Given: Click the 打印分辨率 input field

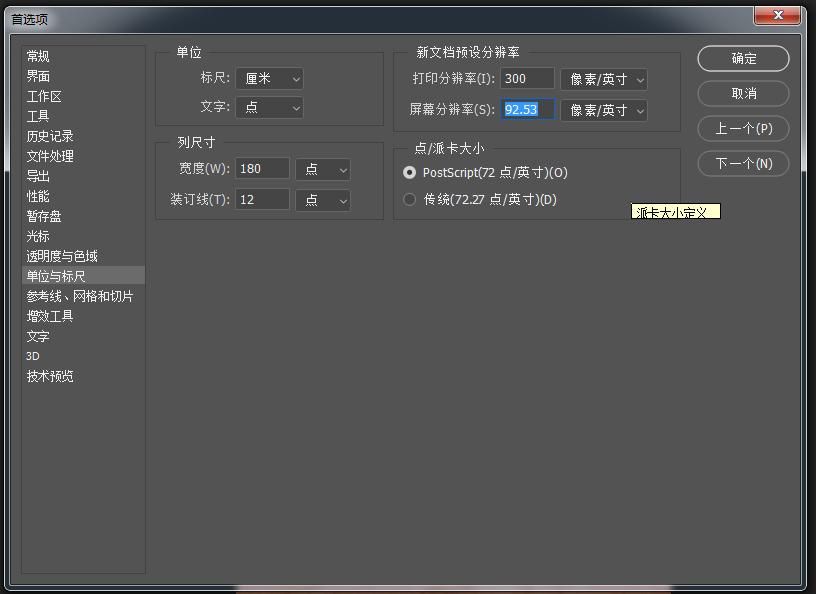Looking at the screenshot, I should coord(526,78).
